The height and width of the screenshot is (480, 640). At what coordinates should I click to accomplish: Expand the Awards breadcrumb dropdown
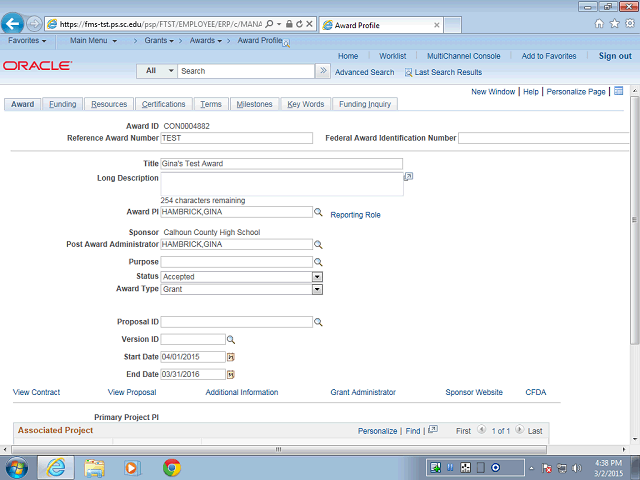206,40
